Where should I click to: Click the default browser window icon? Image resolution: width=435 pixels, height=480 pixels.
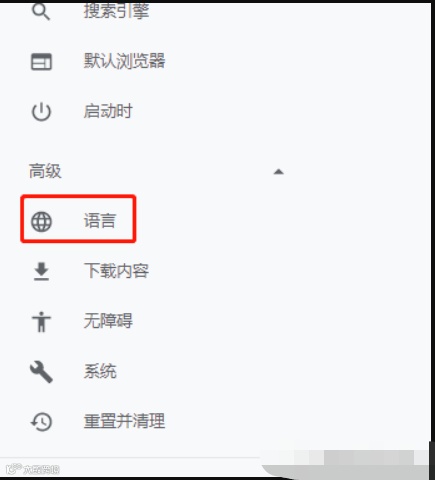[x=41, y=62]
